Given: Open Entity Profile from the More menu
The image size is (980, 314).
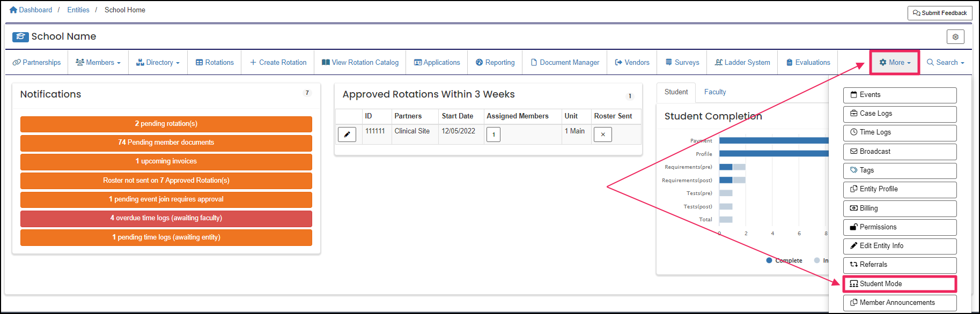Looking at the screenshot, I should 900,189.
